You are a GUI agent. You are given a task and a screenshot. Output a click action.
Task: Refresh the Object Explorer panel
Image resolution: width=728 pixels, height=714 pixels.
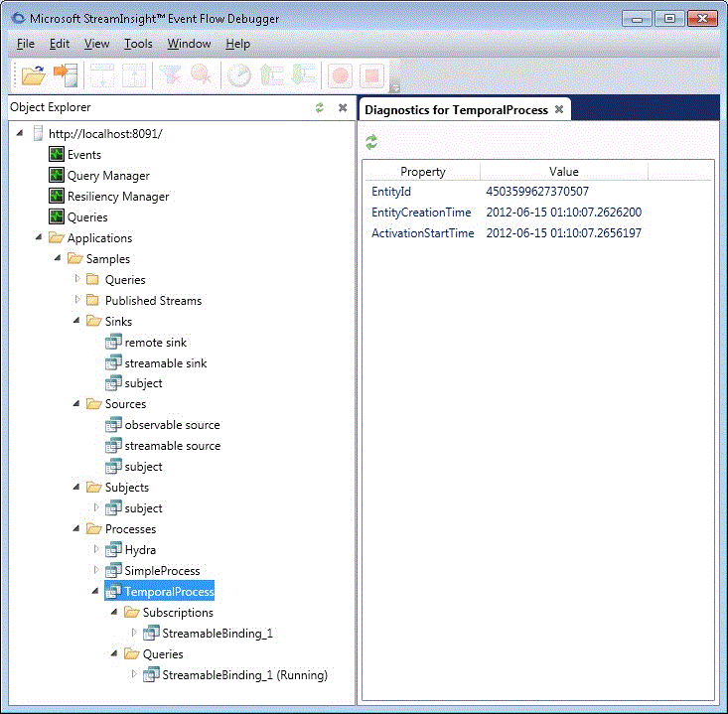[x=320, y=107]
